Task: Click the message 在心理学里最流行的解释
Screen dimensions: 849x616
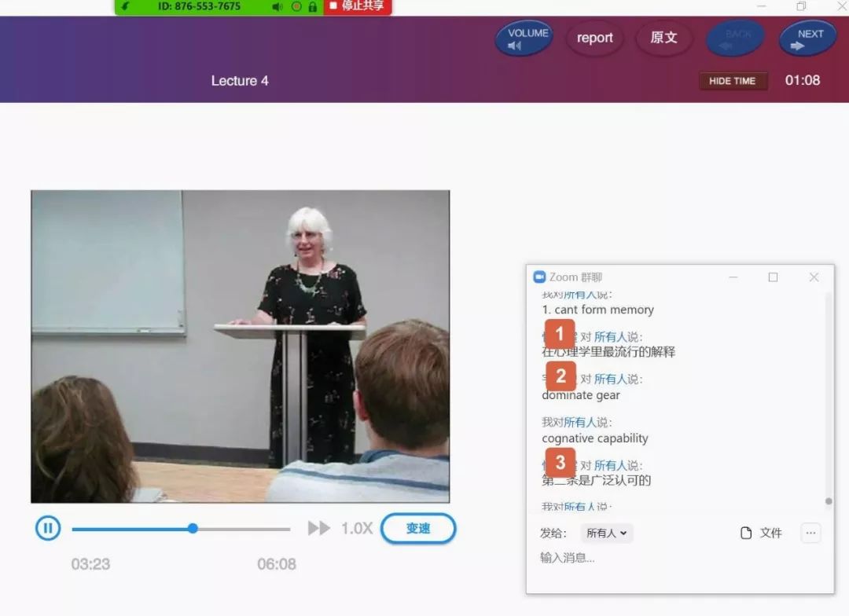Action: click(x=608, y=352)
